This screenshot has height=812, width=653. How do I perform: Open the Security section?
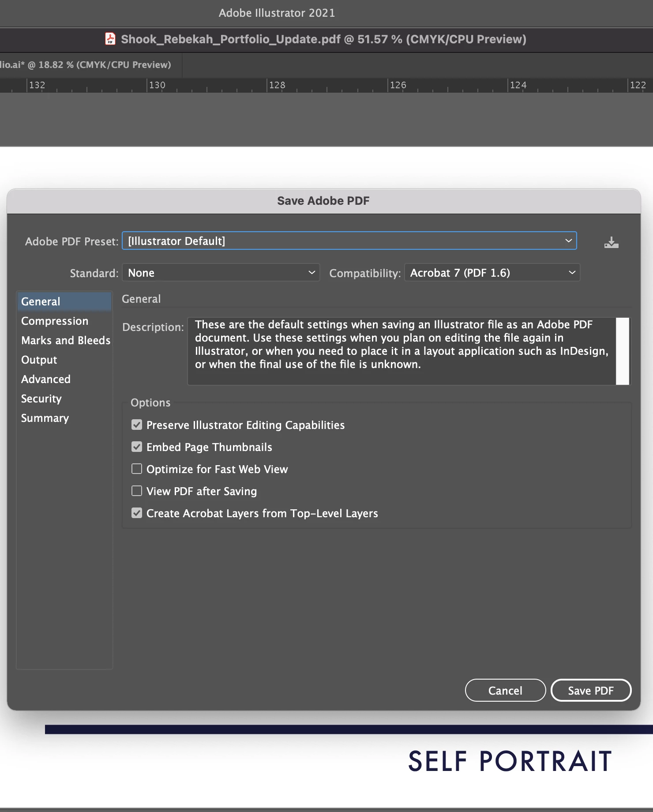[64, 398]
